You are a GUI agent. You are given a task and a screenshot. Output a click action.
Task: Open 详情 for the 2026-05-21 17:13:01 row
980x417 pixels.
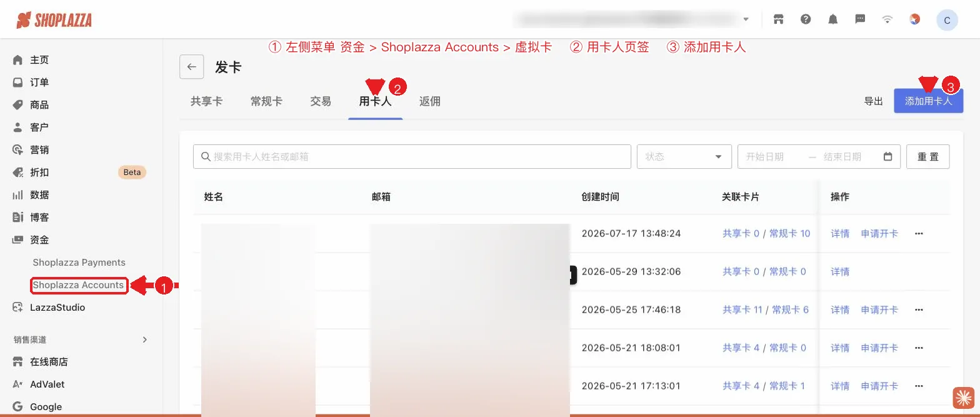pos(840,386)
